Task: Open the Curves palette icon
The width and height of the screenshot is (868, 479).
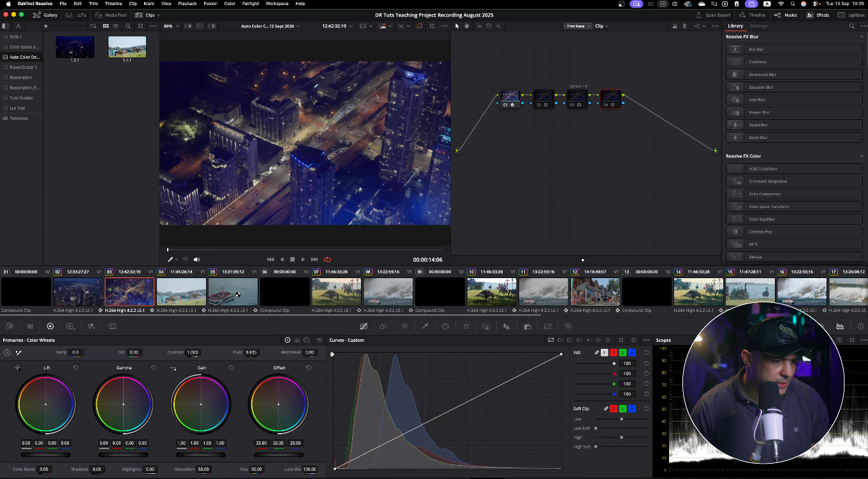Action: click(x=364, y=326)
